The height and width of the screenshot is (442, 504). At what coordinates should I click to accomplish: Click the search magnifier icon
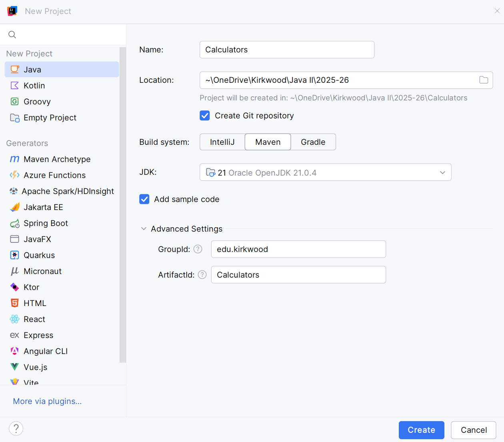pyautogui.click(x=12, y=35)
